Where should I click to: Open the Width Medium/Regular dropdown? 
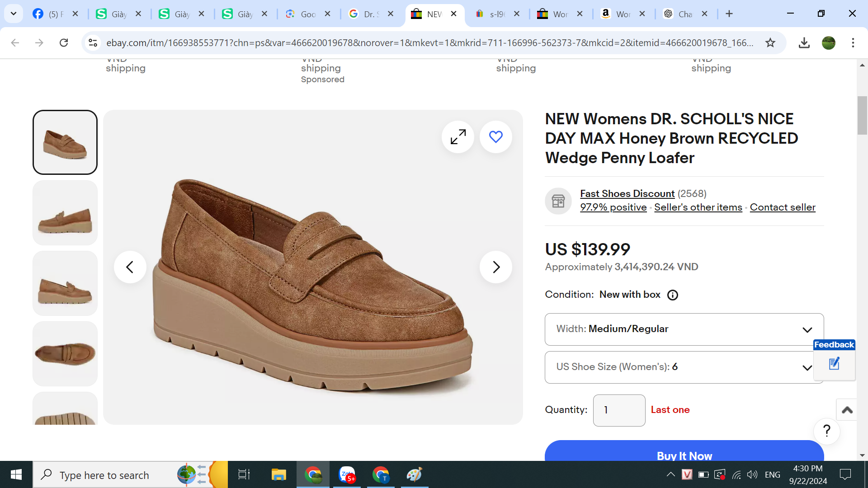click(x=684, y=329)
